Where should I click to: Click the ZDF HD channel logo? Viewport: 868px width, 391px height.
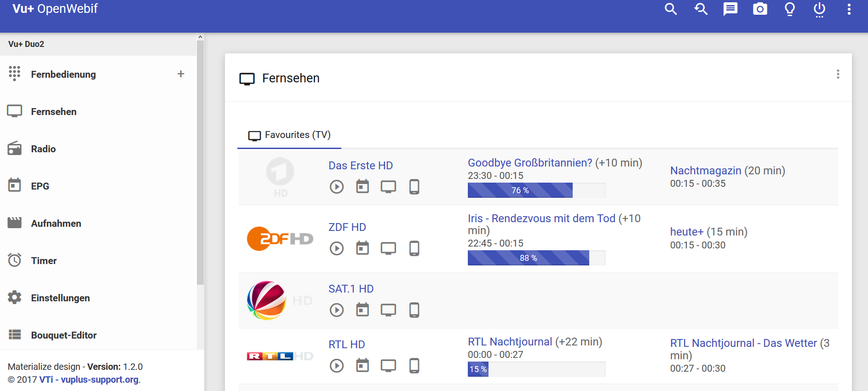[280, 239]
